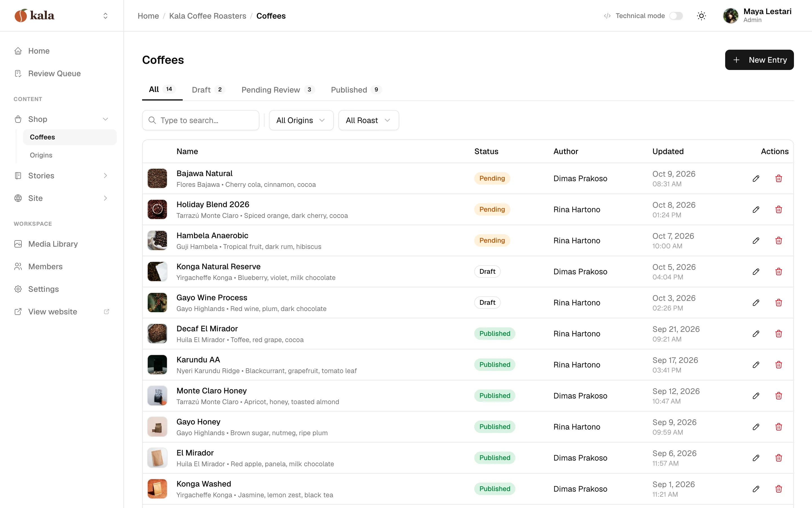Click trash icon for Konga Natural Reserve
The width and height of the screenshot is (812, 508).
click(778, 271)
